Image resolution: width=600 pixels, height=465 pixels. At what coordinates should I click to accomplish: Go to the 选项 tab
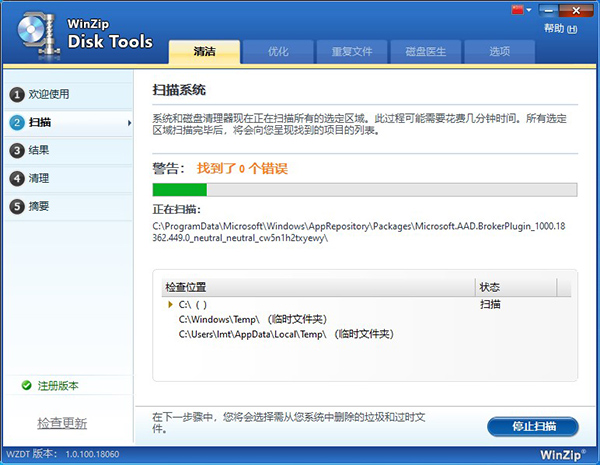pos(499,51)
